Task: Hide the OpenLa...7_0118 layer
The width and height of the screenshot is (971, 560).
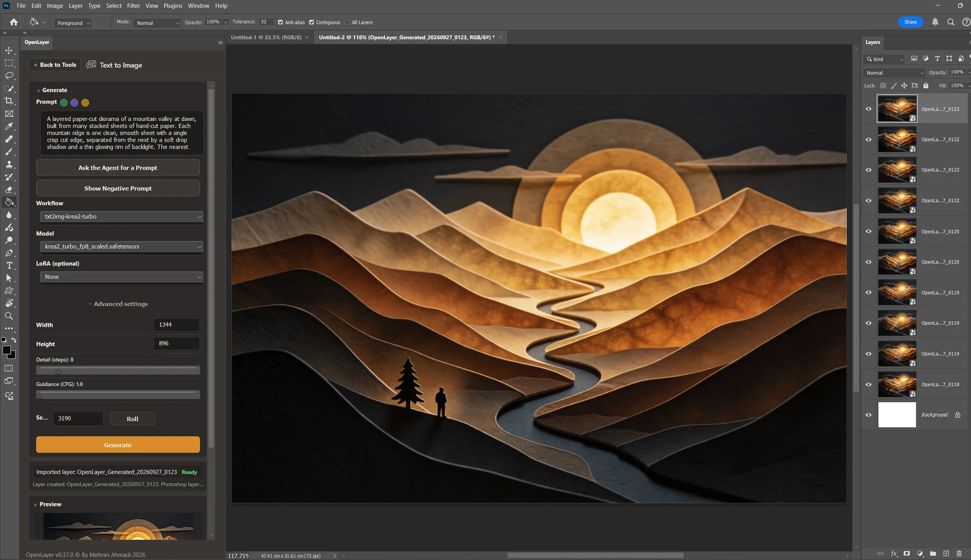Action: point(868,385)
